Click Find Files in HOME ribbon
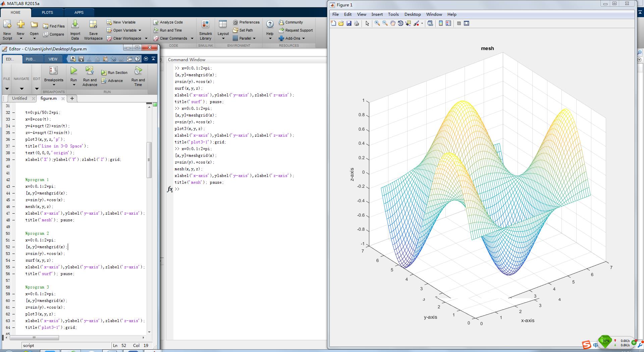644x352 pixels. tap(54, 26)
